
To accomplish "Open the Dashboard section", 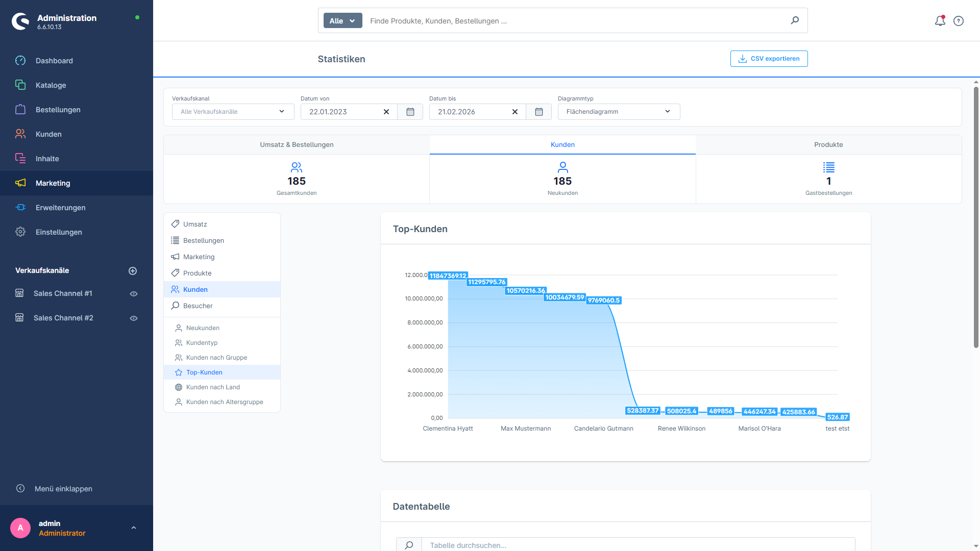I will coord(54,61).
